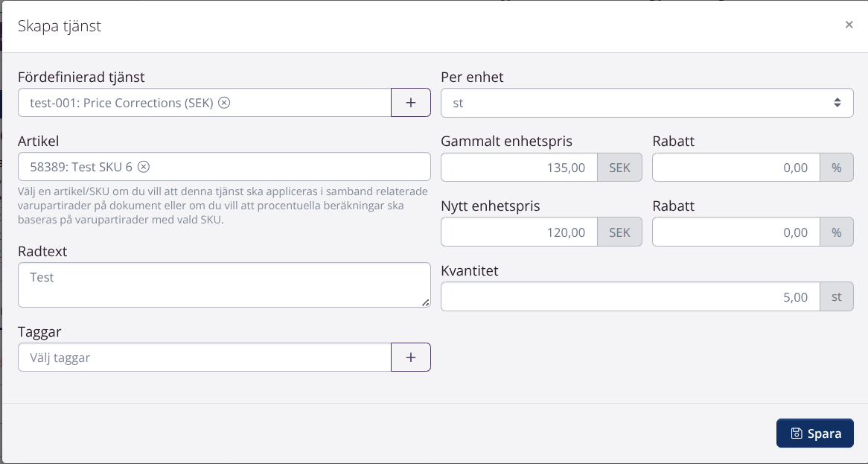
Task: Focus the Rabatt field beside Gammalt enhetspris
Action: click(x=735, y=168)
